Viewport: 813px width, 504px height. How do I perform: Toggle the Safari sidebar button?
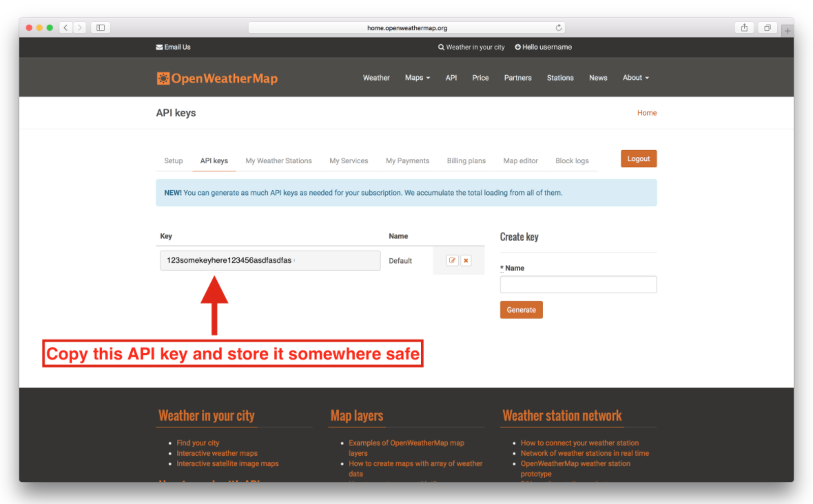pyautogui.click(x=101, y=28)
